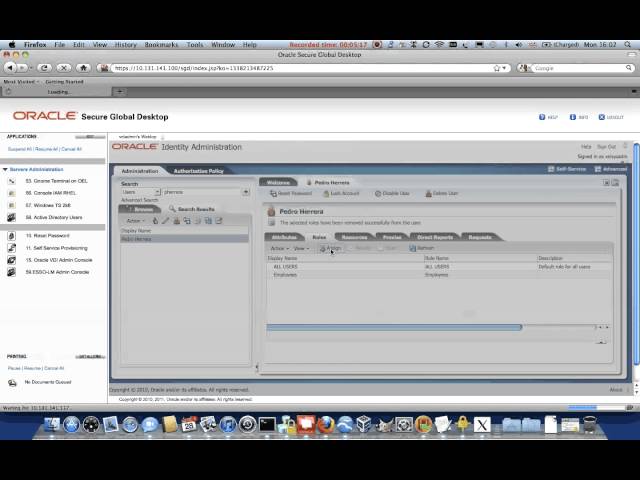The width and height of the screenshot is (640, 480).
Task: Select the Attributes tab
Action: 284,237
